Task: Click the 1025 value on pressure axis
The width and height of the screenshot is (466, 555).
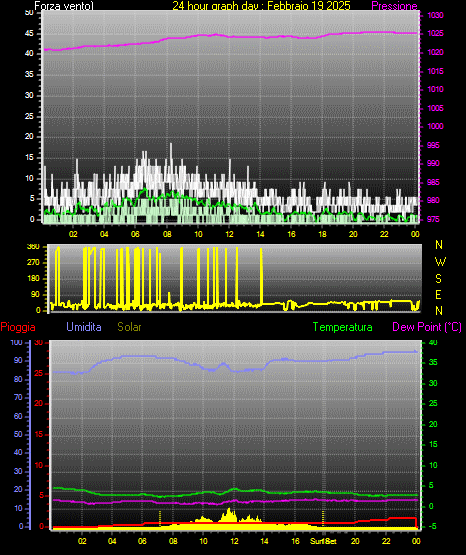Action: click(x=435, y=33)
